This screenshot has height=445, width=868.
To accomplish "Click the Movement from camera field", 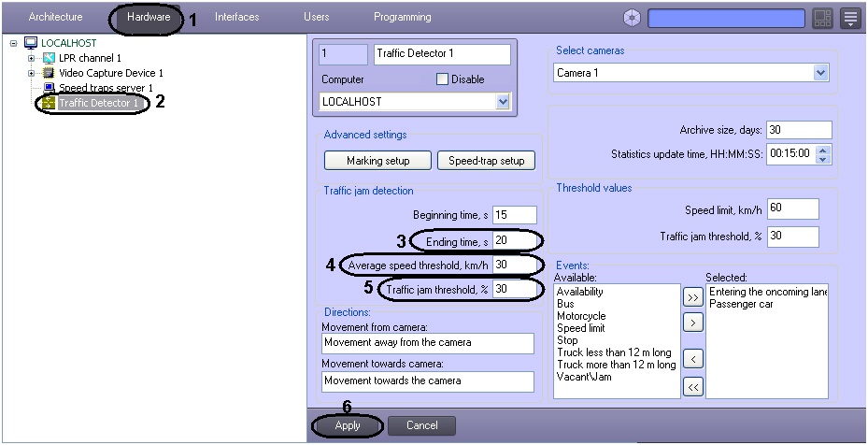I will tap(427, 343).
